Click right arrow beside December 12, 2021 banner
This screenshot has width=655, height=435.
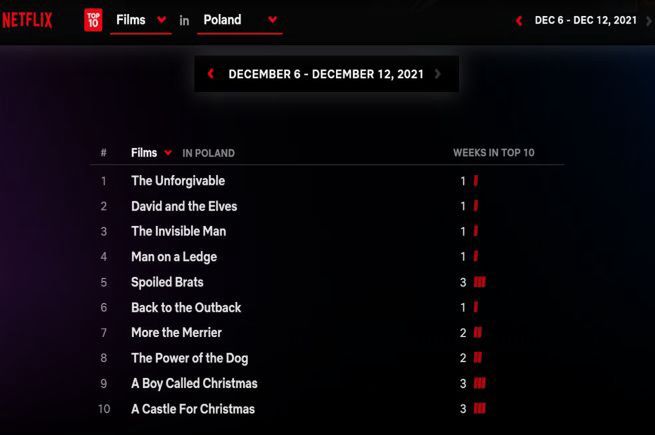[x=437, y=74]
